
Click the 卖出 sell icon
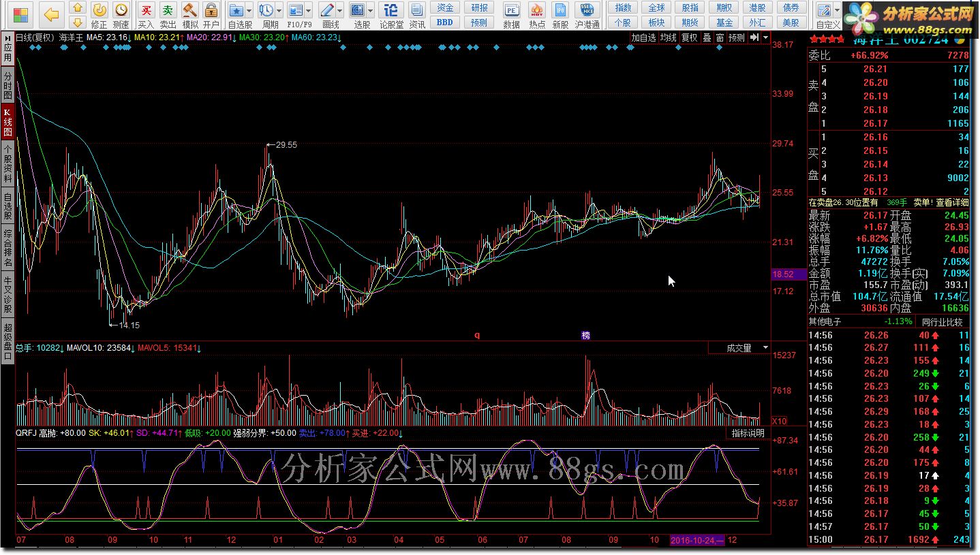(x=168, y=15)
